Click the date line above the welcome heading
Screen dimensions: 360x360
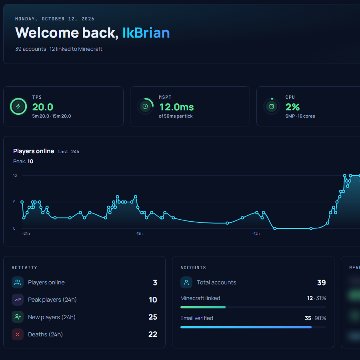pos(55,19)
